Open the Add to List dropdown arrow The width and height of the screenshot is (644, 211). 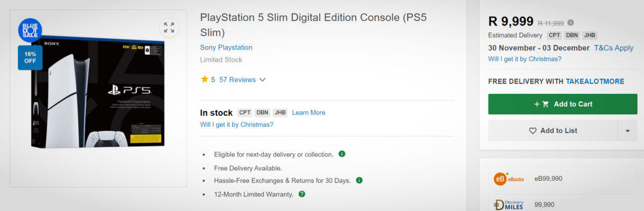click(x=627, y=130)
